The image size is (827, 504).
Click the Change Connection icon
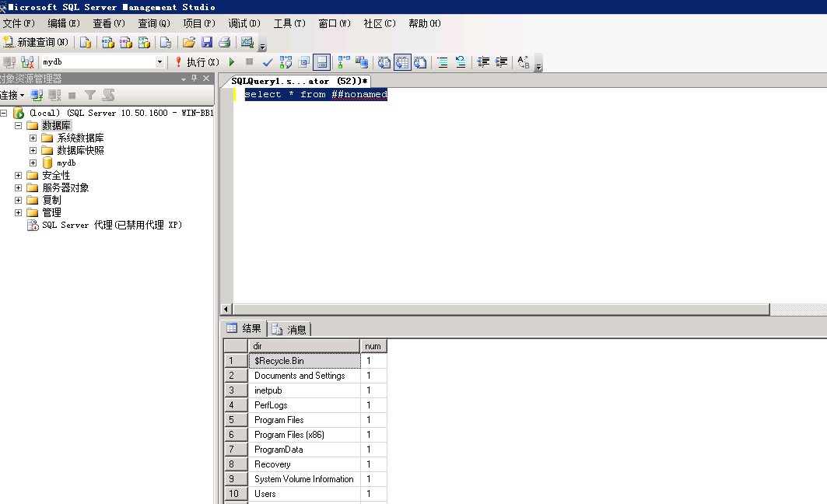click(x=27, y=62)
